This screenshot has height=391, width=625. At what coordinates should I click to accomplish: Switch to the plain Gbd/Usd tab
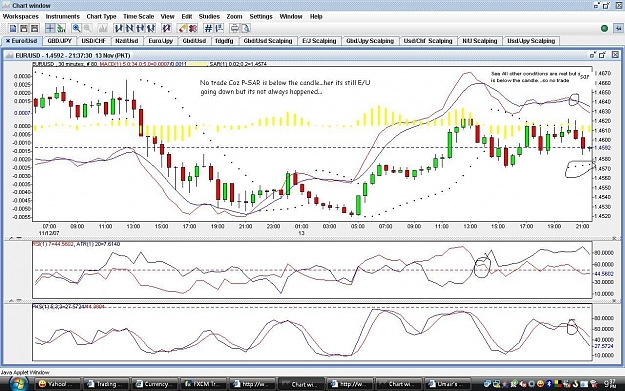pos(194,41)
